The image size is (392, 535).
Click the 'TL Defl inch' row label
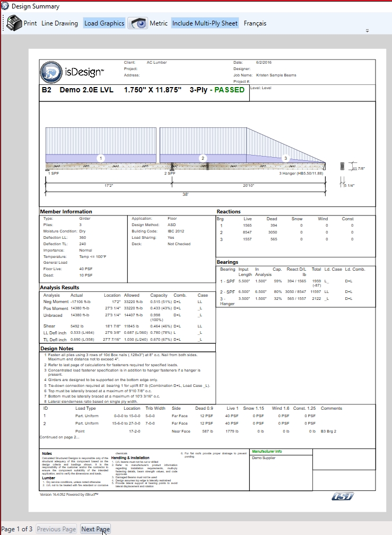coord(55,340)
